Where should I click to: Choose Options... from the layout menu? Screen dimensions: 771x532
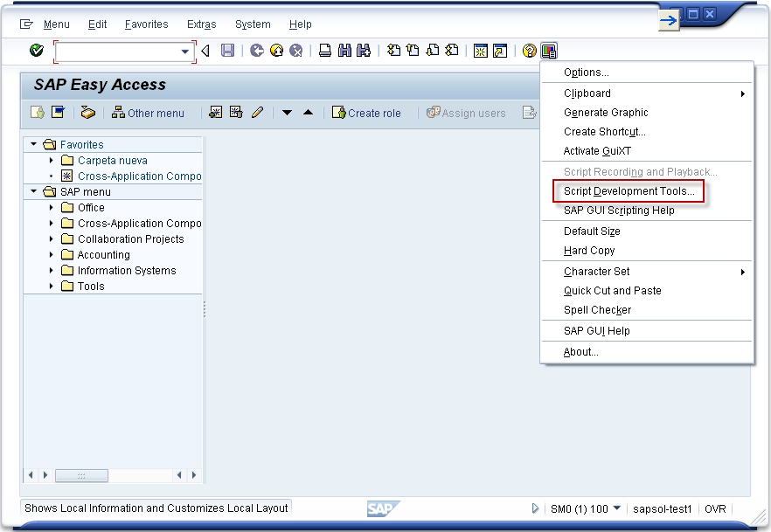pyautogui.click(x=647, y=73)
